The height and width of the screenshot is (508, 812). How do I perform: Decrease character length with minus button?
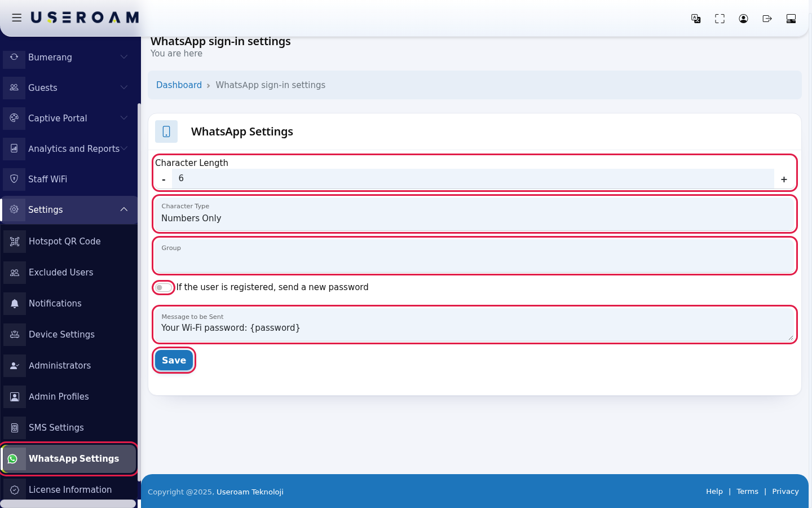coord(164,179)
